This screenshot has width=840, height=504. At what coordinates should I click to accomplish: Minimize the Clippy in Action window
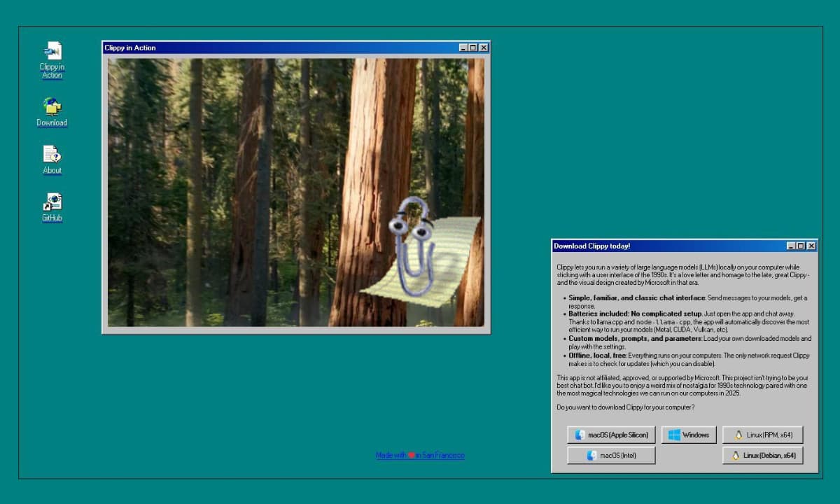click(463, 48)
